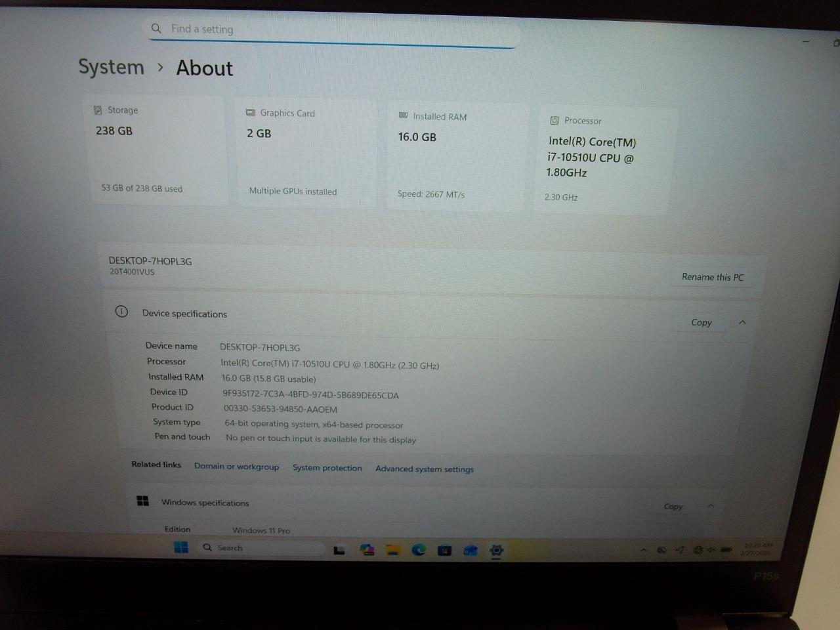Click the Settings gear taskbar icon
The image size is (840, 630).
coord(497,550)
